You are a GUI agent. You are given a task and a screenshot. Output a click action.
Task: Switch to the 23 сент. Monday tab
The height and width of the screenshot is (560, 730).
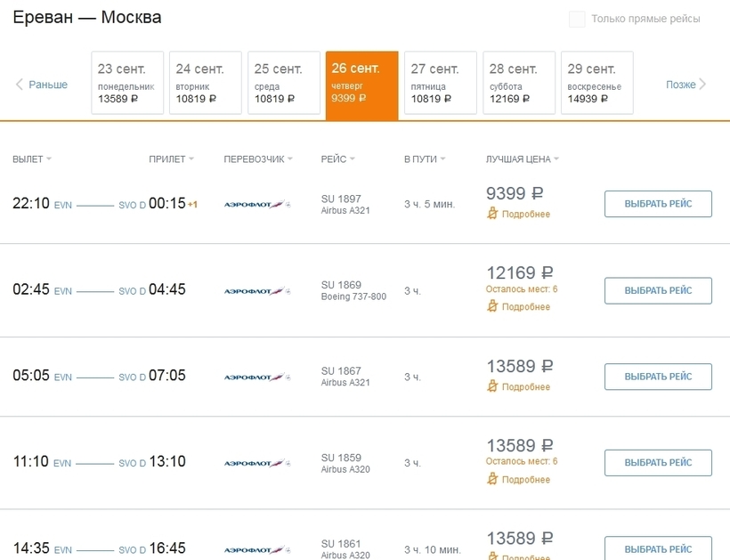click(127, 83)
